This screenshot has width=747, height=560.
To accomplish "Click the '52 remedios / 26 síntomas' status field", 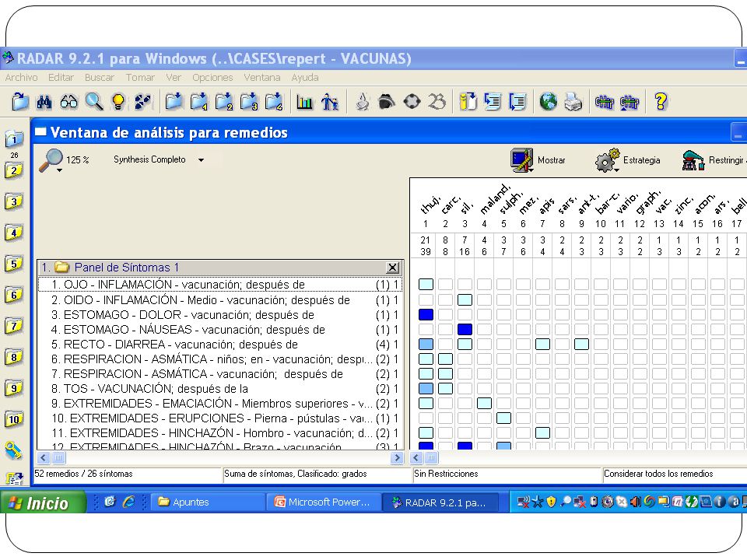I will pyautogui.click(x=127, y=474).
